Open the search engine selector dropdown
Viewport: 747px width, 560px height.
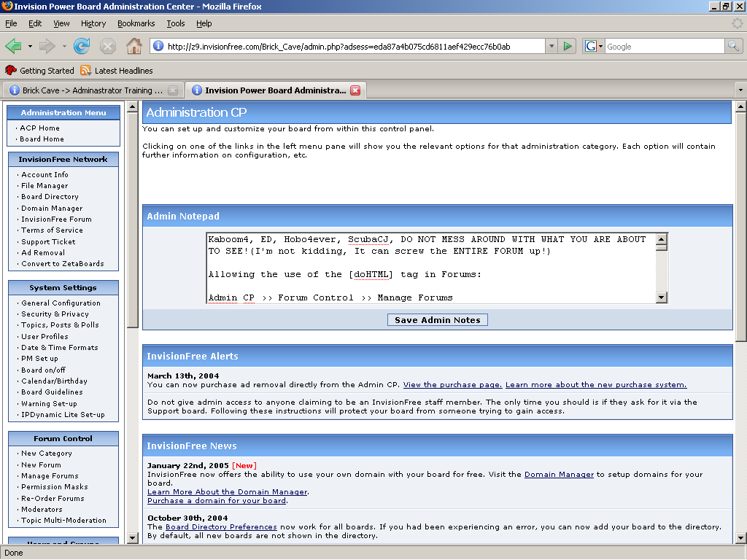[601, 46]
